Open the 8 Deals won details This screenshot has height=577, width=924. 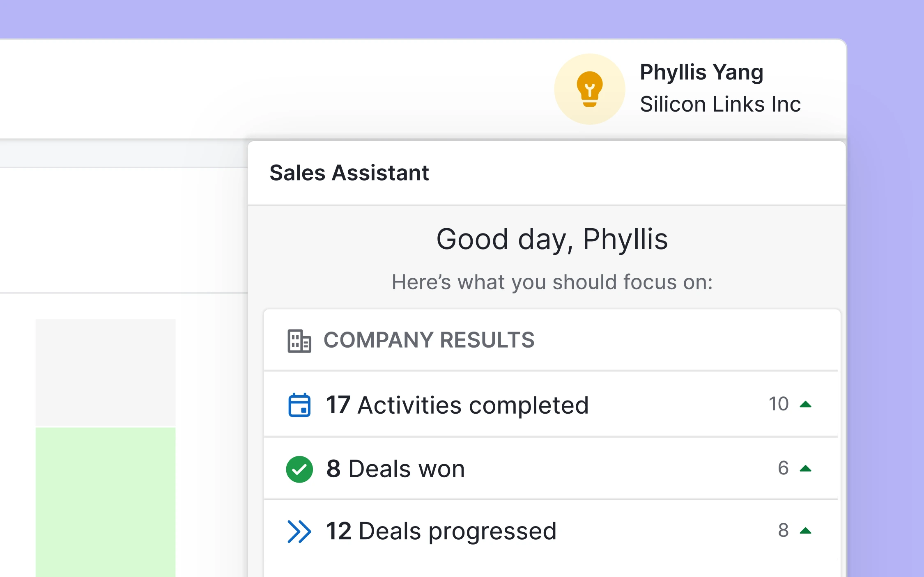pos(395,468)
